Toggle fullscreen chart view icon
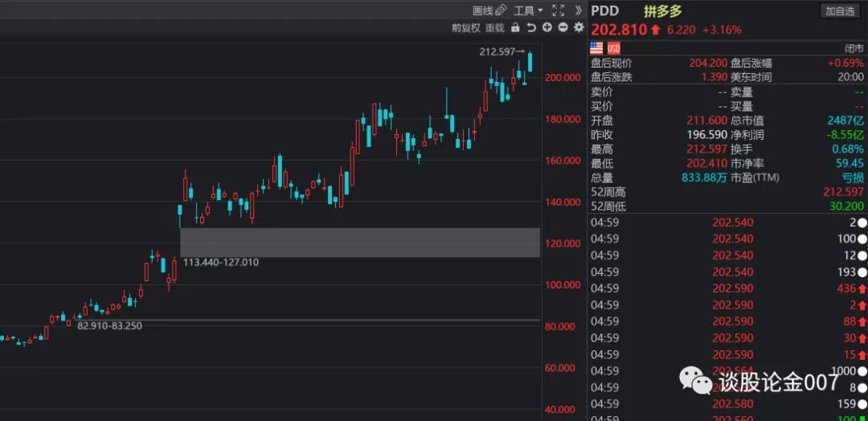This screenshot has height=421, width=868. coord(559,10)
